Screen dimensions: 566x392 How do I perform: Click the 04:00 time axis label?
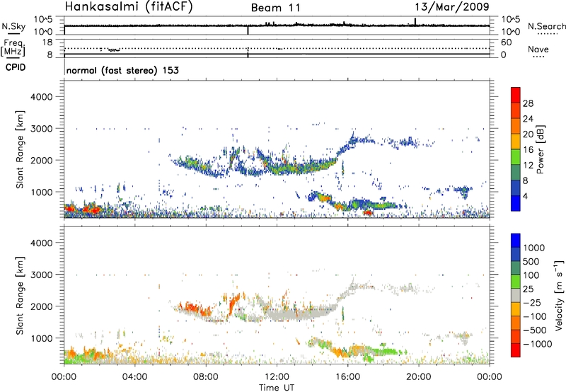pyautogui.click(x=135, y=377)
